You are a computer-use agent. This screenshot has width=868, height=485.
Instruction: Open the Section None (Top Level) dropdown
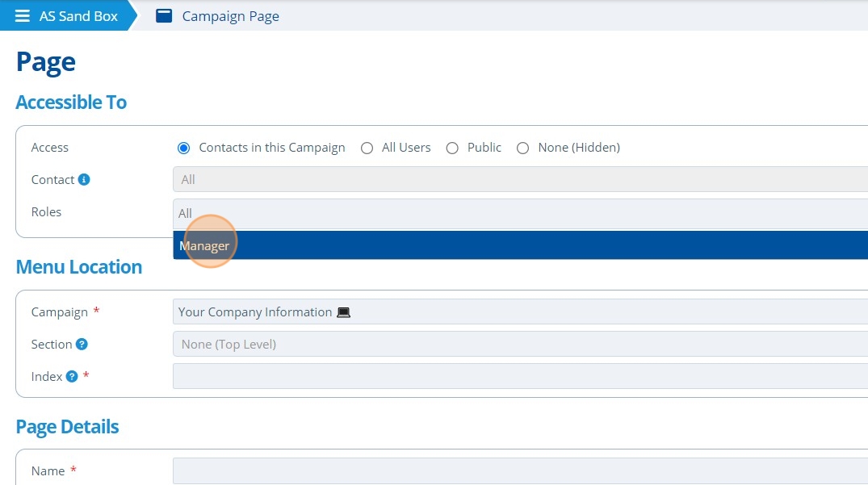click(520, 344)
